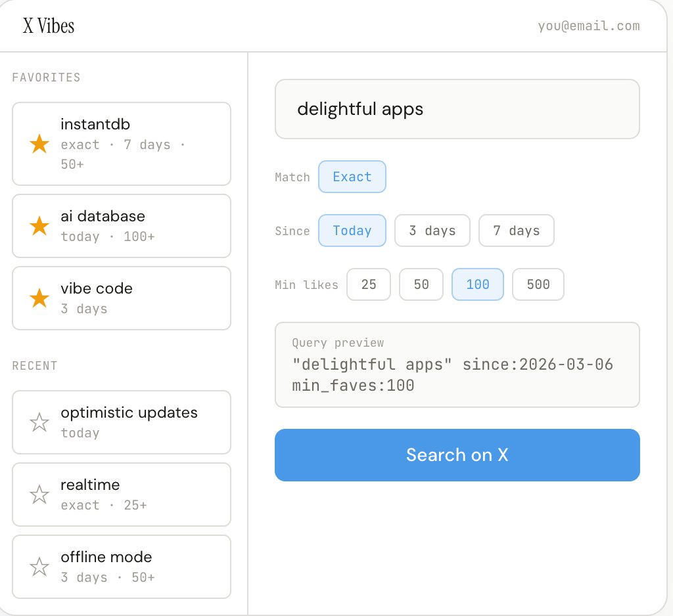Star the realtime recent search
This screenshot has width=673, height=616.
pos(39,494)
